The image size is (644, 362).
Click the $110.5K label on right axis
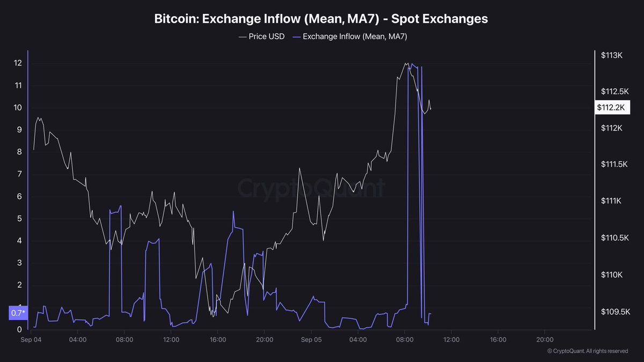tap(614, 238)
